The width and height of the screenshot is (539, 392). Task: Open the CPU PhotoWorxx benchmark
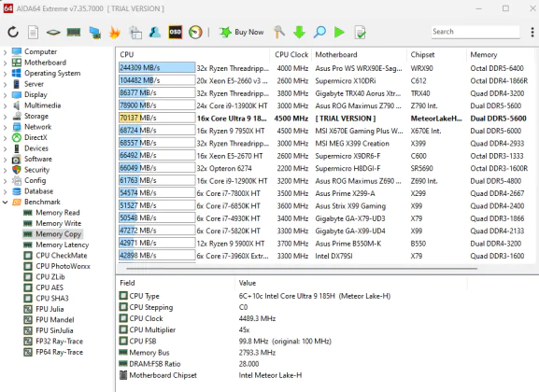coord(63,266)
